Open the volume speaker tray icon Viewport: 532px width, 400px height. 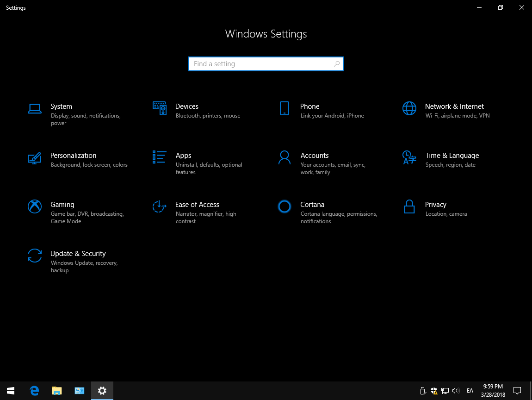click(x=456, y=391)
